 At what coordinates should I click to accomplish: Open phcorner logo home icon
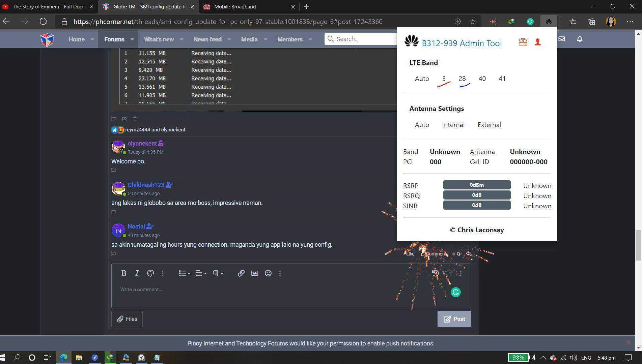pos(47,39)
